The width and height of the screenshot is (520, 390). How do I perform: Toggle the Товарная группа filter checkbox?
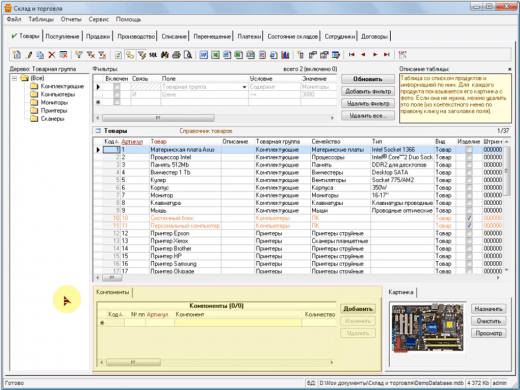pyautogui.click(x=117, y=87)
